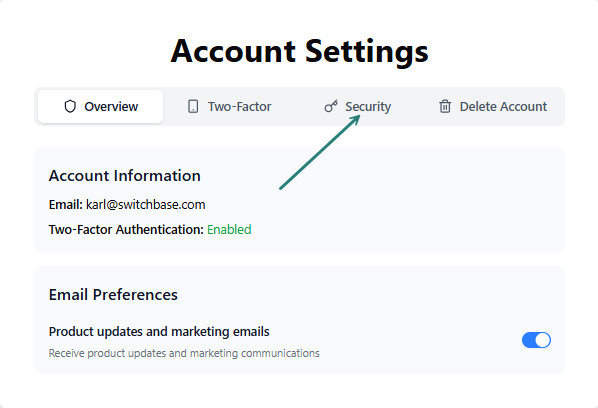
Task: Click the shield icon on Overview tab
Action: pyautogui.click(x=70, y=106)
